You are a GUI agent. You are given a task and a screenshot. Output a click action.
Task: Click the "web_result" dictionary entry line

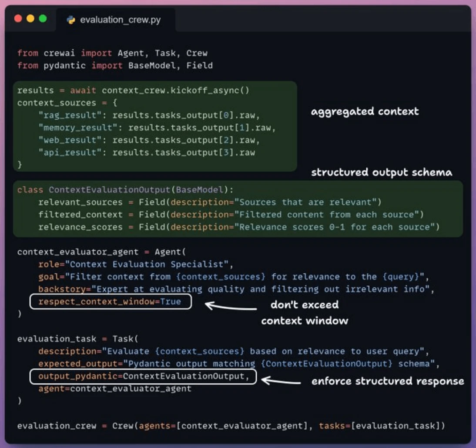coord(149,140)
